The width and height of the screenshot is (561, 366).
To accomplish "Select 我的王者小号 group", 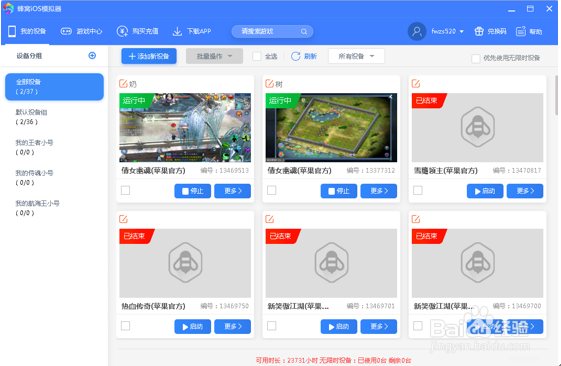I will (x=54, y=147).
